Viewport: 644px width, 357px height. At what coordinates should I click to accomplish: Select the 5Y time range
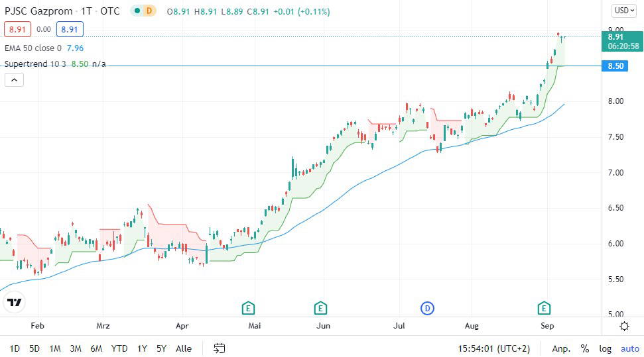click(161, 348)
